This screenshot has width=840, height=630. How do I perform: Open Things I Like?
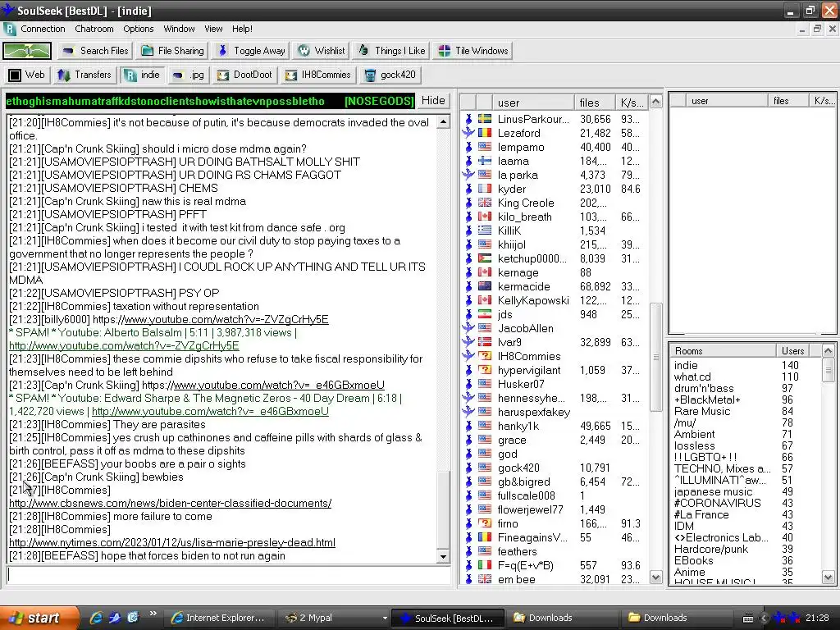[391, 51]
